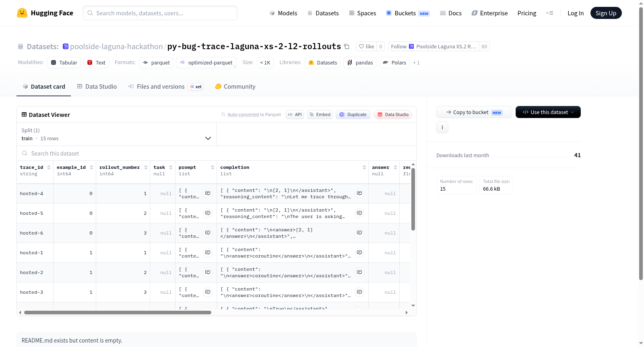Sort by example_id column arrows
This screenshot has height=347, width=644.
coord(91,167)
